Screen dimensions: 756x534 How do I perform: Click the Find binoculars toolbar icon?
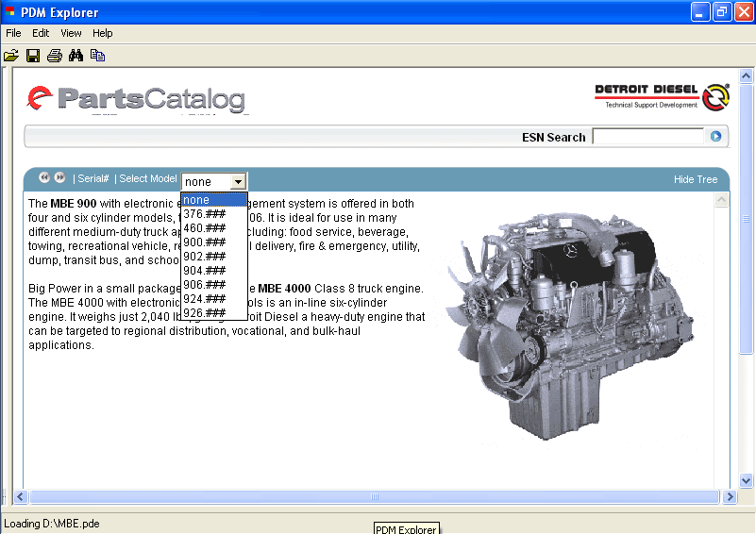point(76,56)
